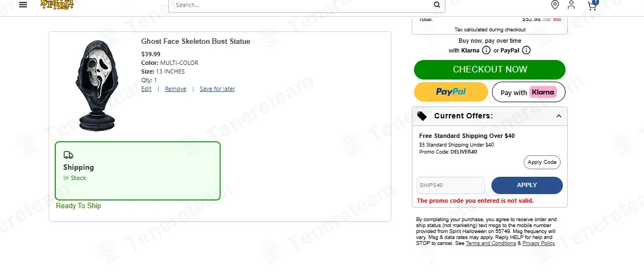Click the Klarna info icon
Screen dimensions: 644x279
486,50
